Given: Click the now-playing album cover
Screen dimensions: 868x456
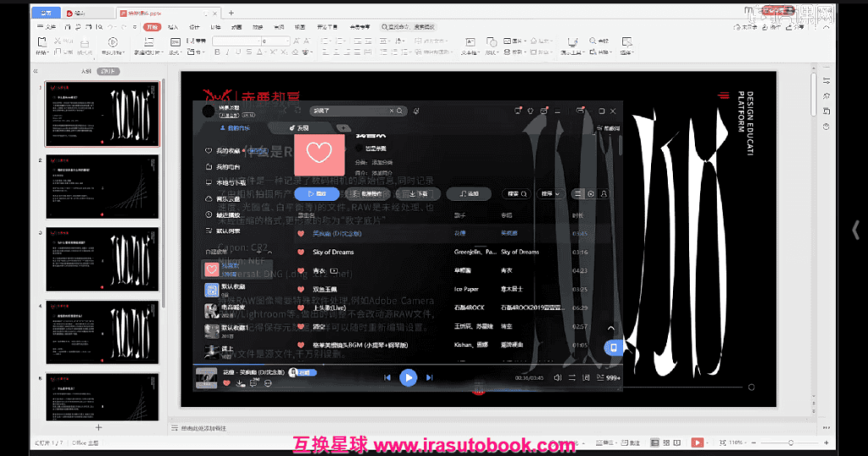Looking at the screenshot, I should [207, 377].
